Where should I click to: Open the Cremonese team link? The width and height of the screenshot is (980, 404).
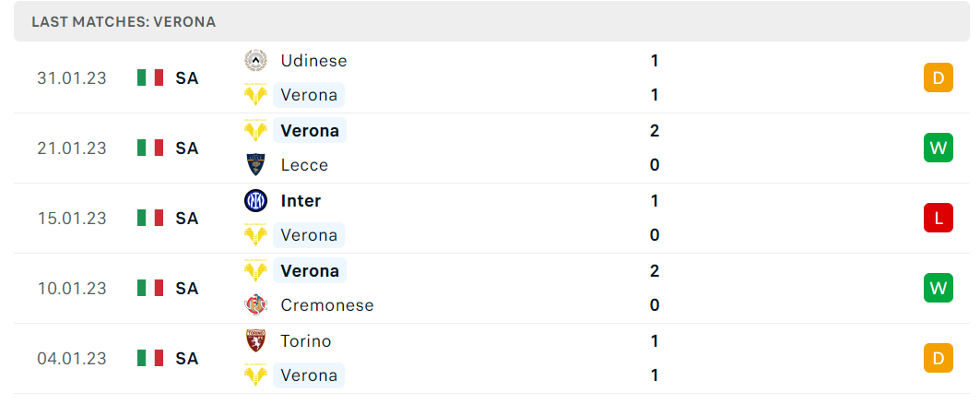(327, 305)
